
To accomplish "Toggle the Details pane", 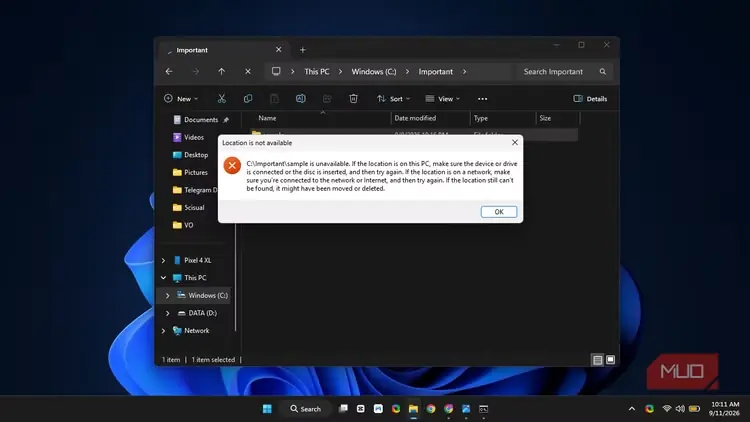I will click(590, 99).
